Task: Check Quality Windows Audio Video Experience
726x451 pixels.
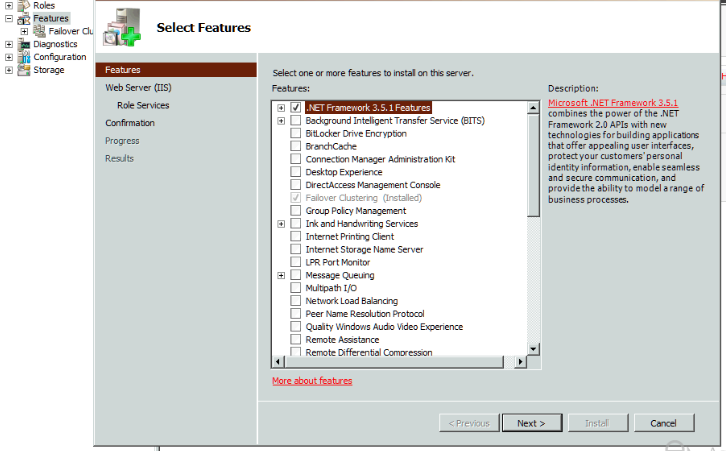Action: pyautogui.click(x=295, y=326)
